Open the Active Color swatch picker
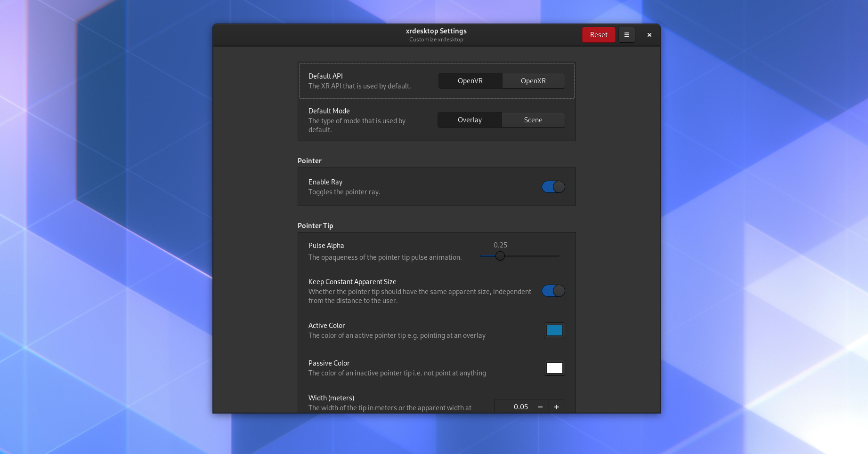 pos(554,330)
